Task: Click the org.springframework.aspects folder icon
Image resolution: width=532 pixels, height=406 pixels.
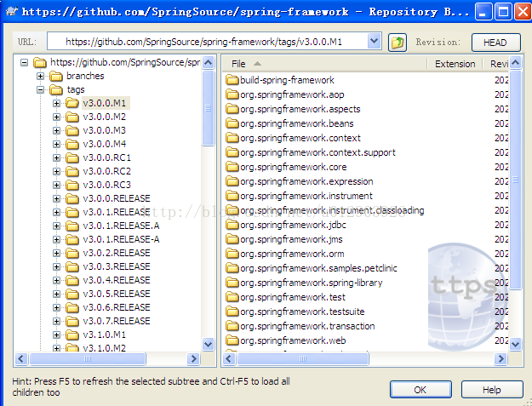Action: tap(232, 109)
